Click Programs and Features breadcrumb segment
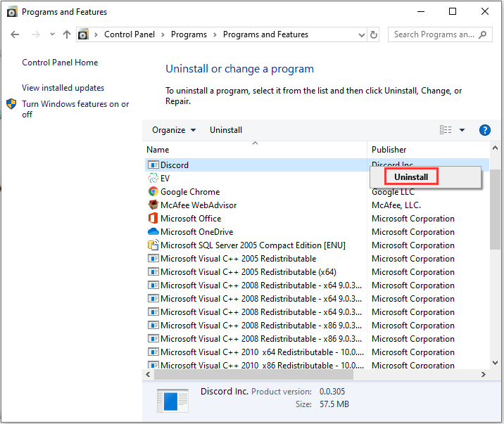The height and width of the screenshot is (424, 504). (x=265, y=34)
